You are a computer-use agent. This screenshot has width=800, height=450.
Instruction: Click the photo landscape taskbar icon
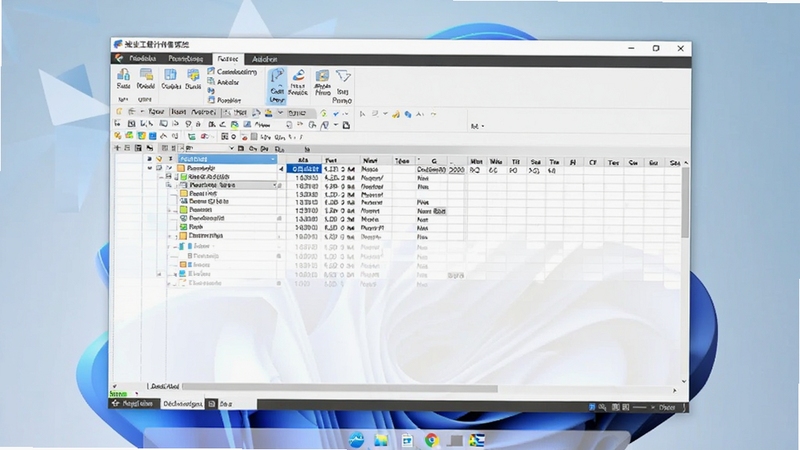[x=381, y=440]
